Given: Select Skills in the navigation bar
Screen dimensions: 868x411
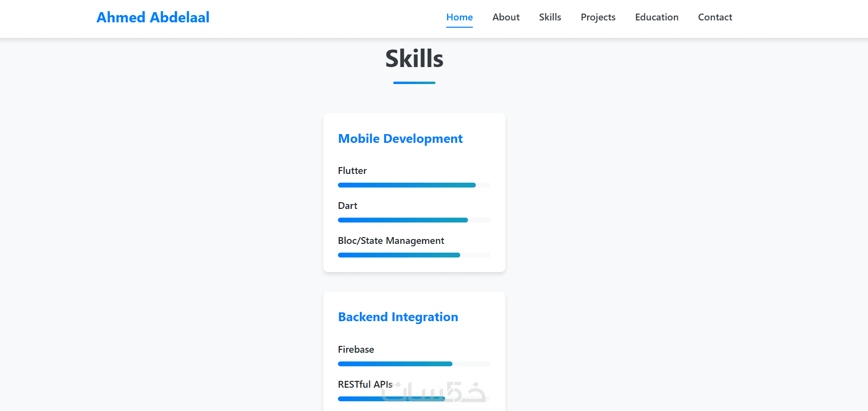Looking at the screenshot, I should click(550, 17).
